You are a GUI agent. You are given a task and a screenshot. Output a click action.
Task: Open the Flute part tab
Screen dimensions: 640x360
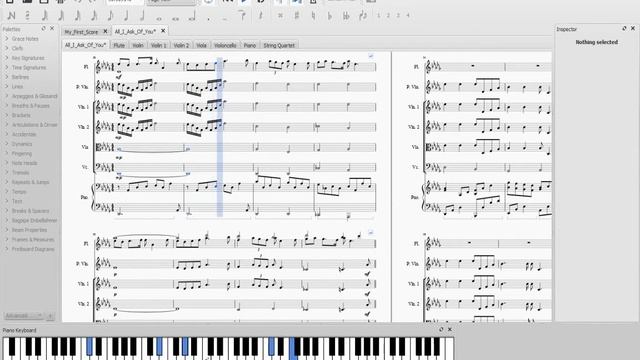(x=119, y=45)
